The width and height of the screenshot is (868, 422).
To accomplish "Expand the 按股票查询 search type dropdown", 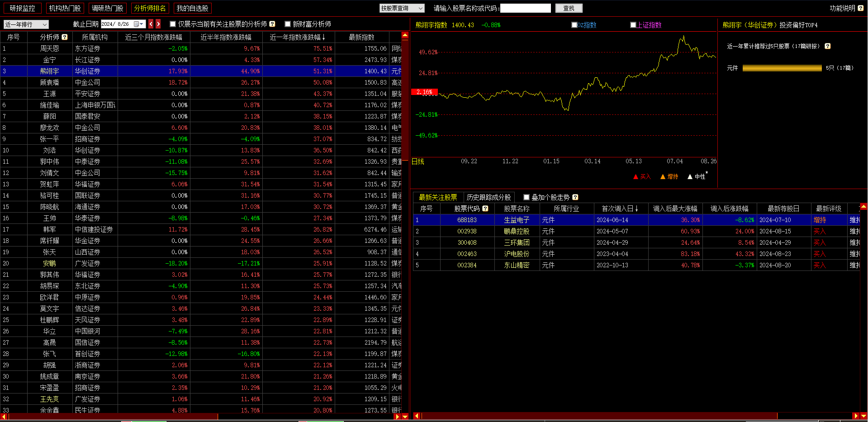I will click(x=402, y=8).
